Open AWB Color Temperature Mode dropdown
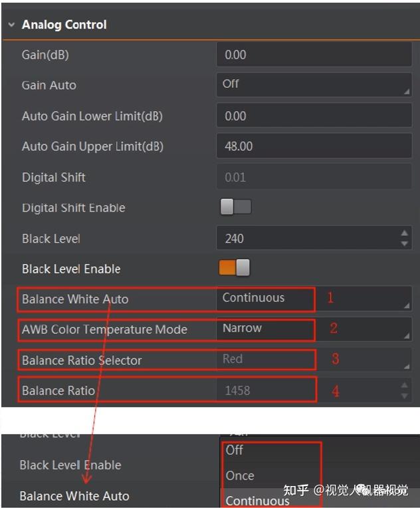This screenshot has height=508, width=420. tap(314, 328)
